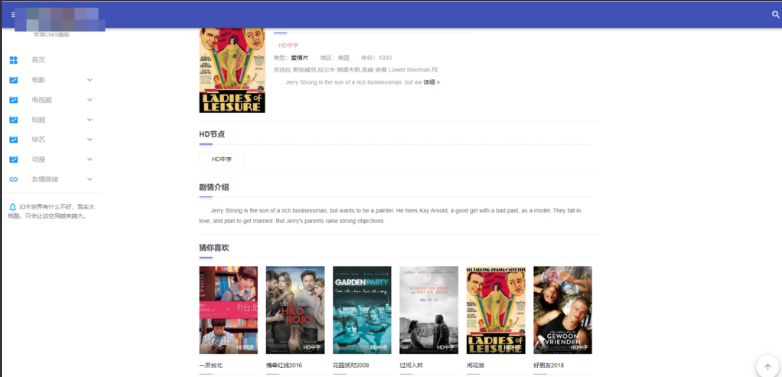Open the Gewoon Vrienden poster thumbnail
This screenshot has height=377, width=782.
click(563, 310)
